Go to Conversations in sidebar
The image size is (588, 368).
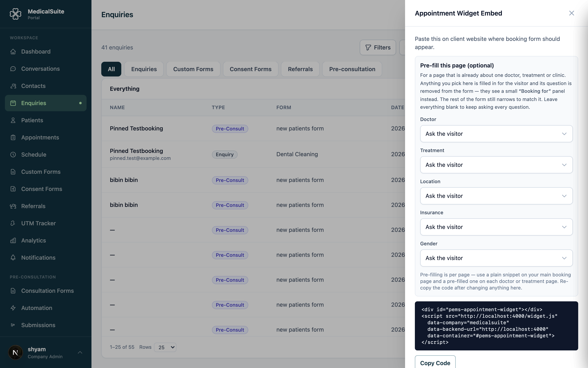(46, 69)
